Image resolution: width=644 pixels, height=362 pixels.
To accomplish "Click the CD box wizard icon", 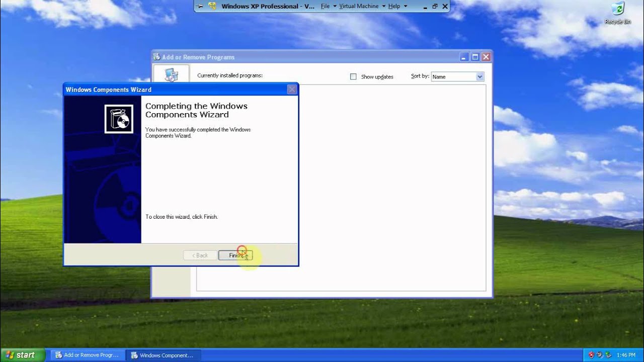I will tap(119, 119).
